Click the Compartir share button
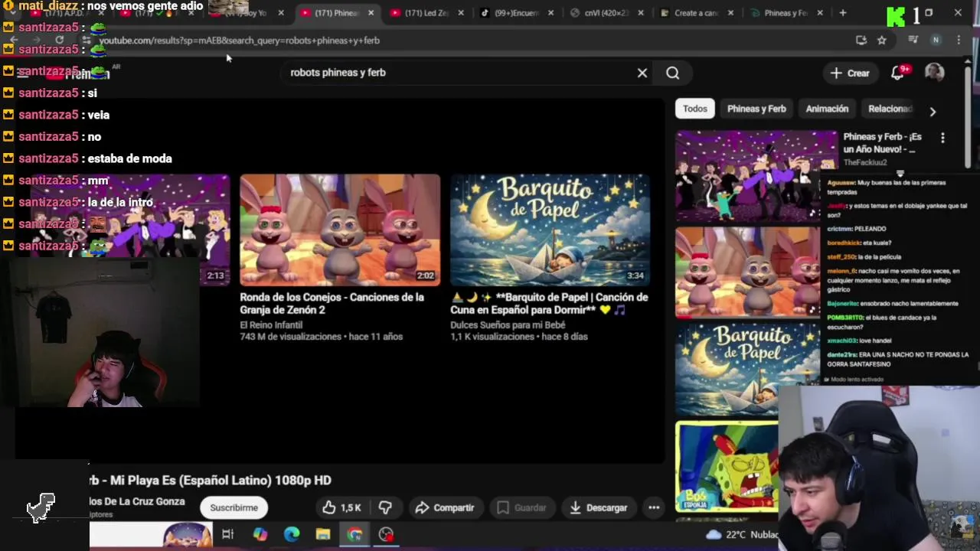980x551 pixels. click(445, 507)
